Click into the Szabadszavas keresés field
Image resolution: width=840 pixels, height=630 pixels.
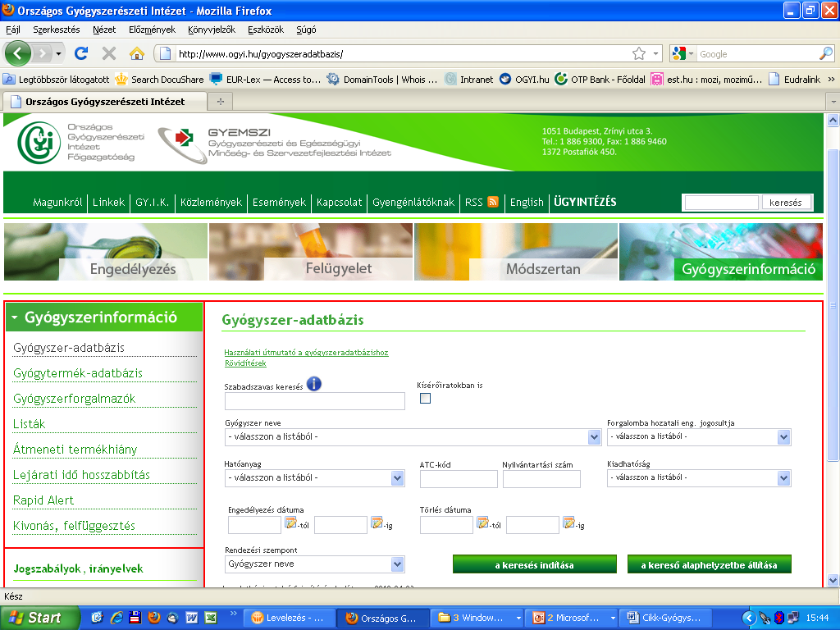pyautogui.click(x=315, y=401)
